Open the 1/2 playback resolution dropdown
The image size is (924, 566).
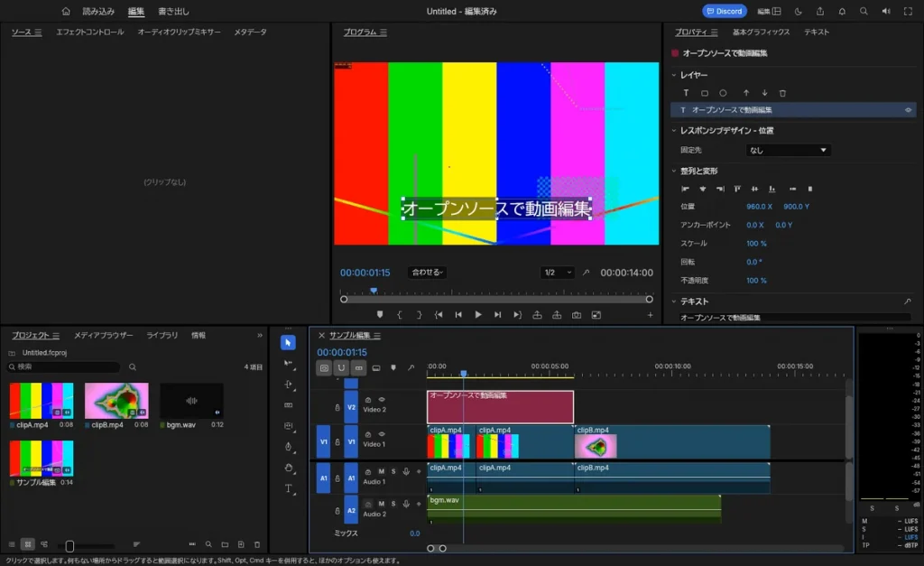tap(558, 273)
